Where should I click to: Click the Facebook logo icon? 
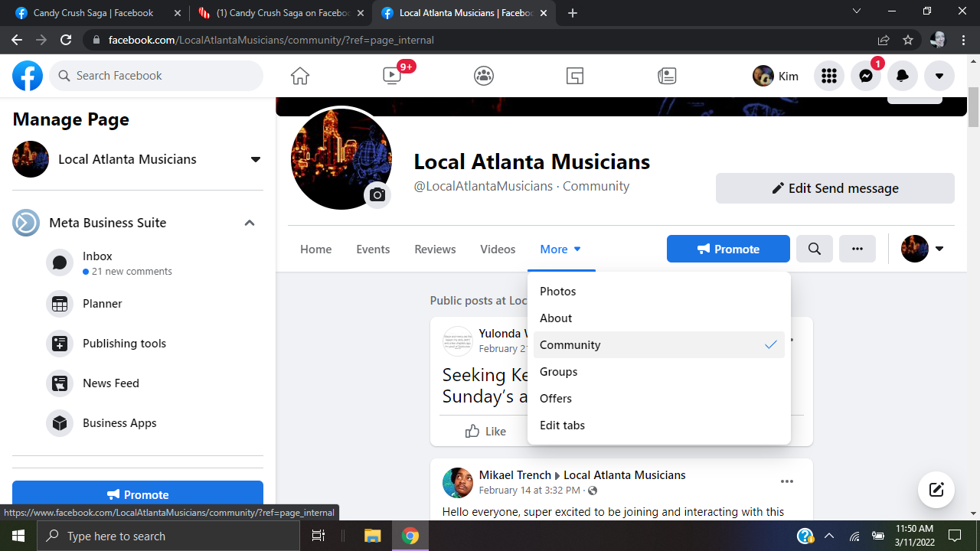[x=28, y=76]
